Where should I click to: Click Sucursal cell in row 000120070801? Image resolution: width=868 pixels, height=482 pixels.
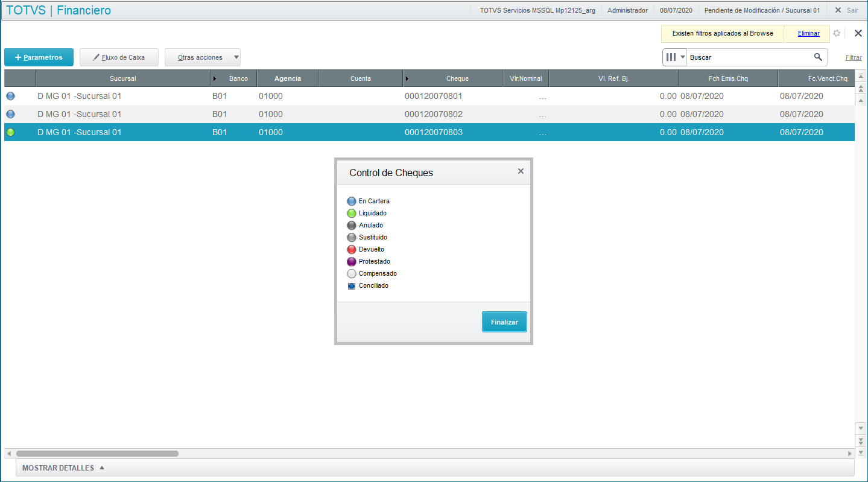123,96
